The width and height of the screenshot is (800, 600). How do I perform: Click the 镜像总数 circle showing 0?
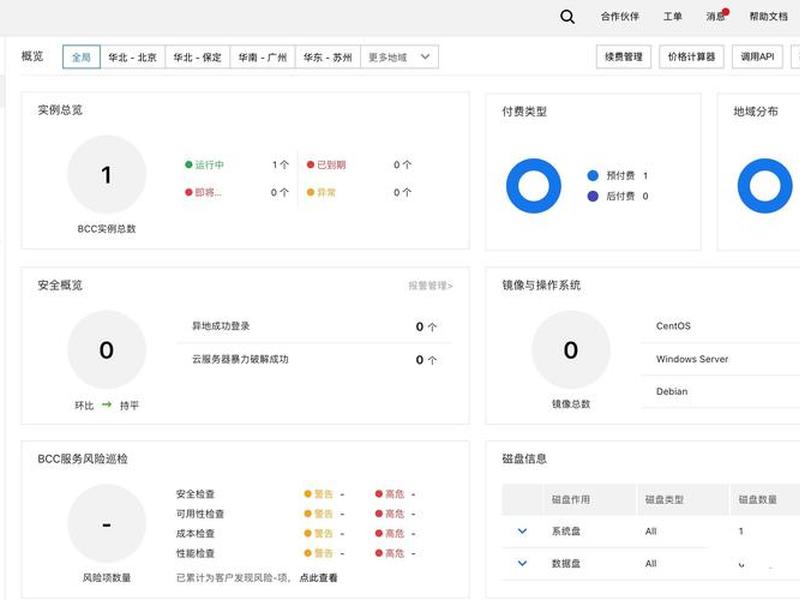tap(571, 349)
